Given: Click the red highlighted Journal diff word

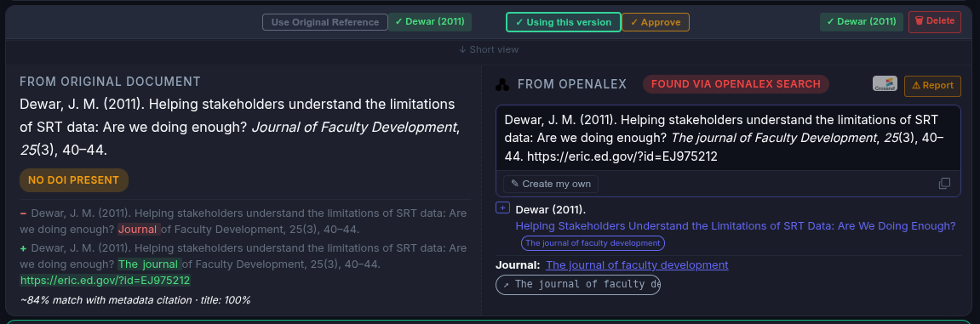Looking at the screenshot, I should (139, 229).
